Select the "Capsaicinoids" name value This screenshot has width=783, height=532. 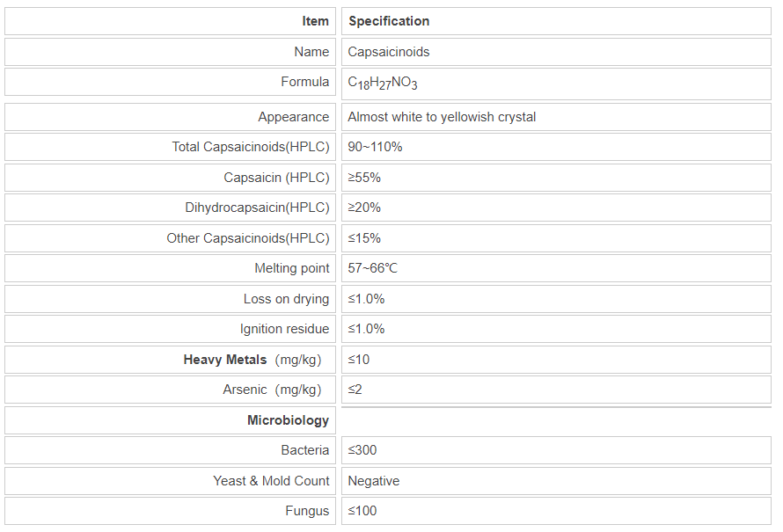pyautogui.click(x=389, y=52)
